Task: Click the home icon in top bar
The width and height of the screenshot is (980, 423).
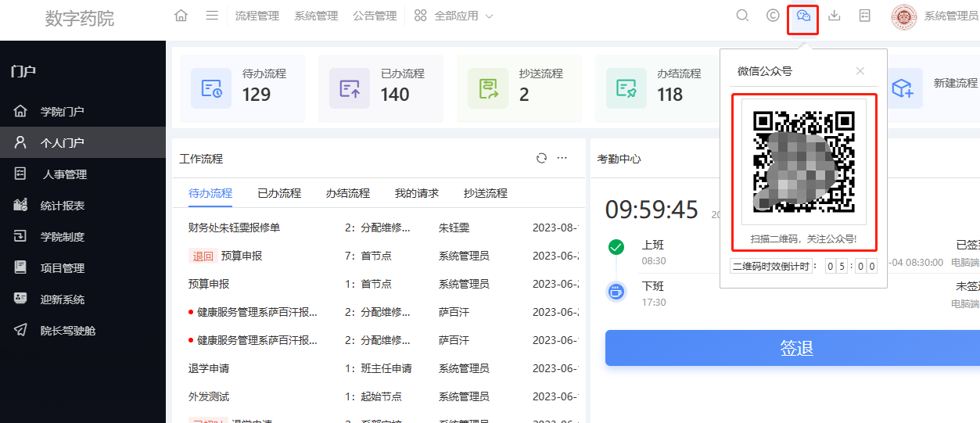Action: 181,16
